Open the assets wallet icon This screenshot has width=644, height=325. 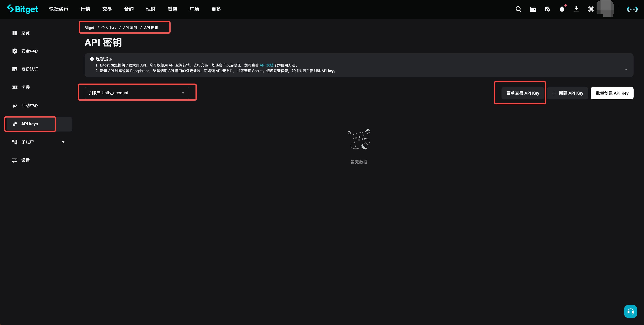coord(533,9)
